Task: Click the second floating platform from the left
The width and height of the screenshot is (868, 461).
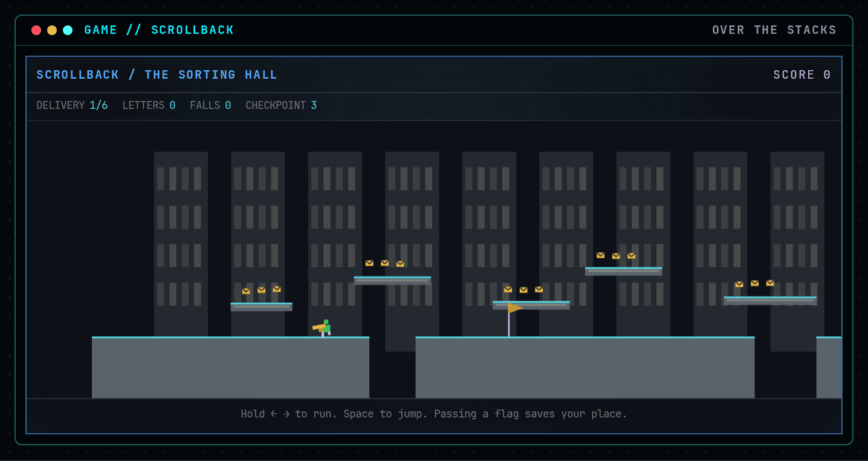Action: coord(392,281)
